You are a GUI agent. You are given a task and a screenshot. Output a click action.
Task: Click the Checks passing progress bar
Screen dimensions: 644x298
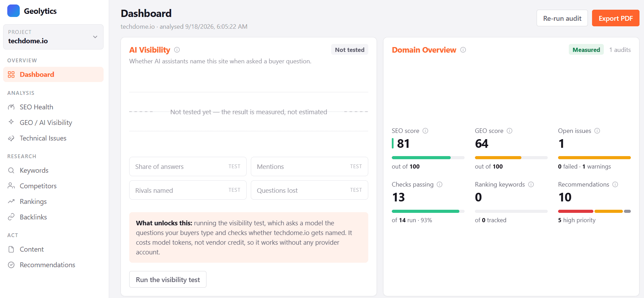click(x=428, y=211)
